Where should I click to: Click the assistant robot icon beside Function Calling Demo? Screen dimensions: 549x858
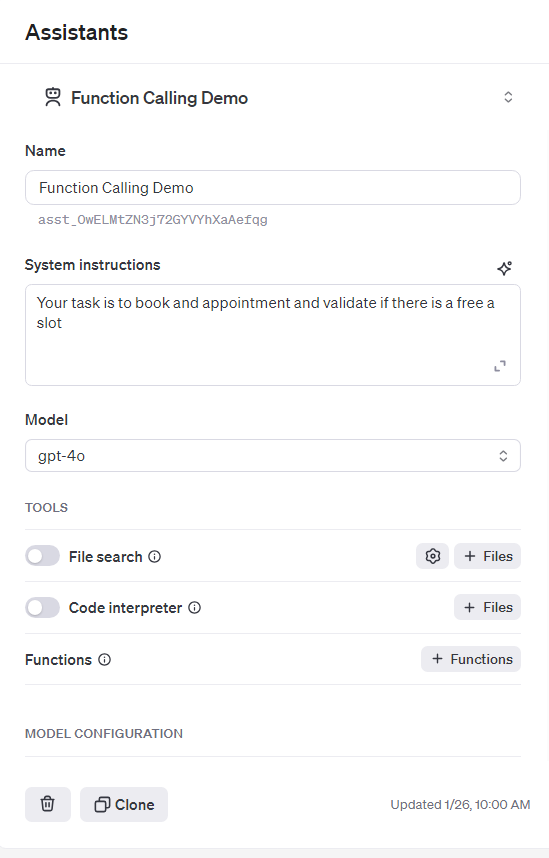53,97
